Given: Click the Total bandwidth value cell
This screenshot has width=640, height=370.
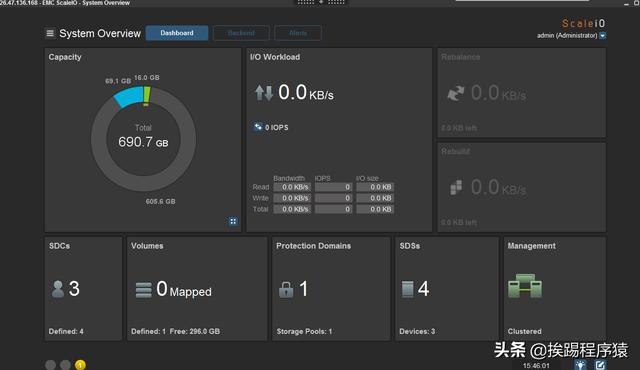Looking at the screenshot, I should click(x=292, y=209).
